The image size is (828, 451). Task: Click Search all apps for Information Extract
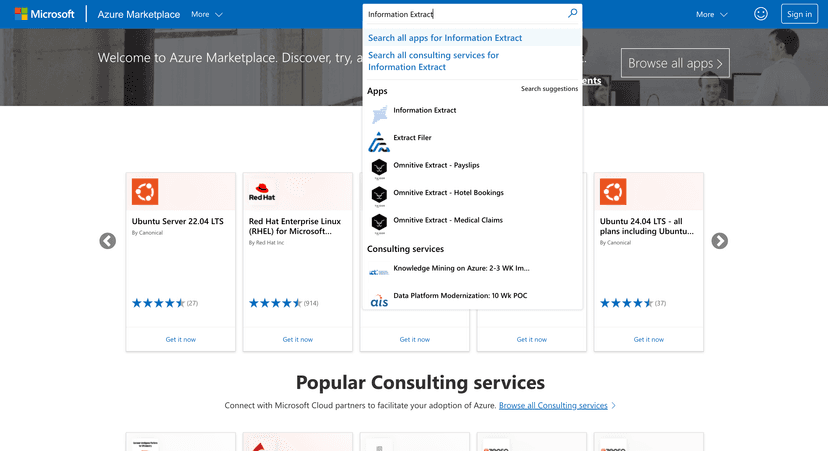pyautogui.click(x=445, y=38)
